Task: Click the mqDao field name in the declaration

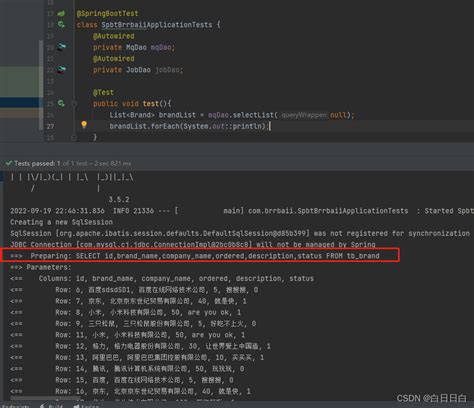Action: pos(161,47)
